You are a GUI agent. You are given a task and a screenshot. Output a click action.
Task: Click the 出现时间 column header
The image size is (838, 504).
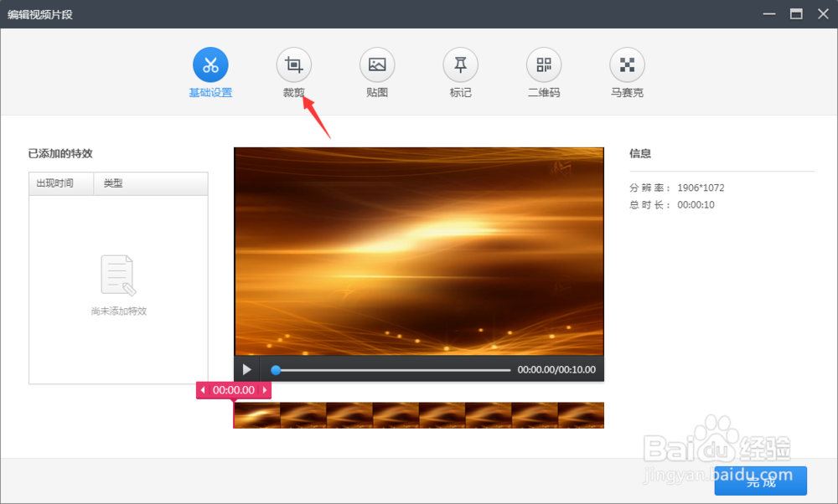coord(61,183)
